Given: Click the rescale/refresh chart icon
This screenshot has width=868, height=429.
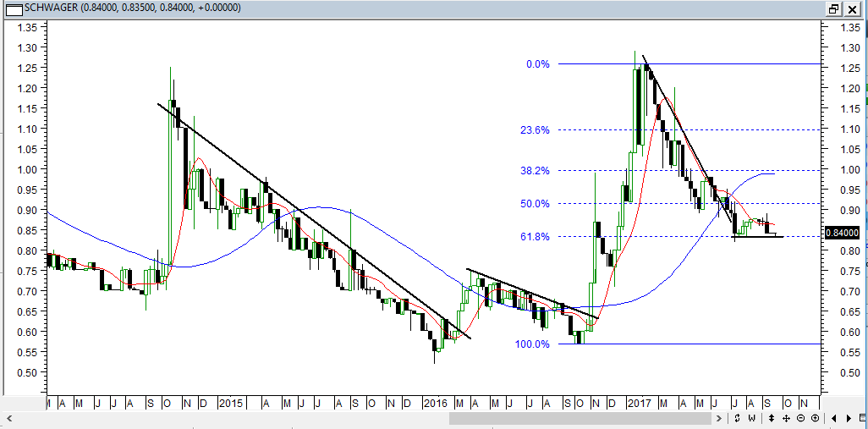Looking at the screenshot, I should coord(738,418).
